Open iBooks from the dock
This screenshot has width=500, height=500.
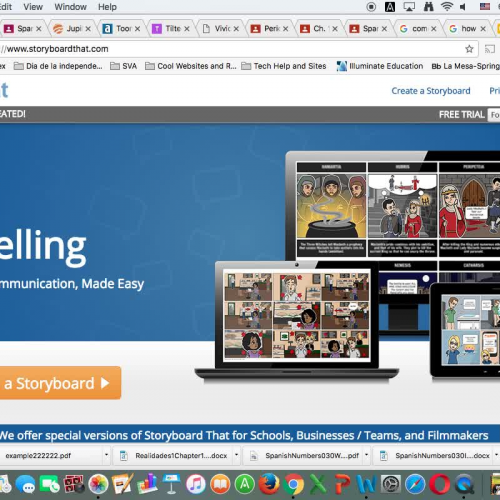point(220,484)
